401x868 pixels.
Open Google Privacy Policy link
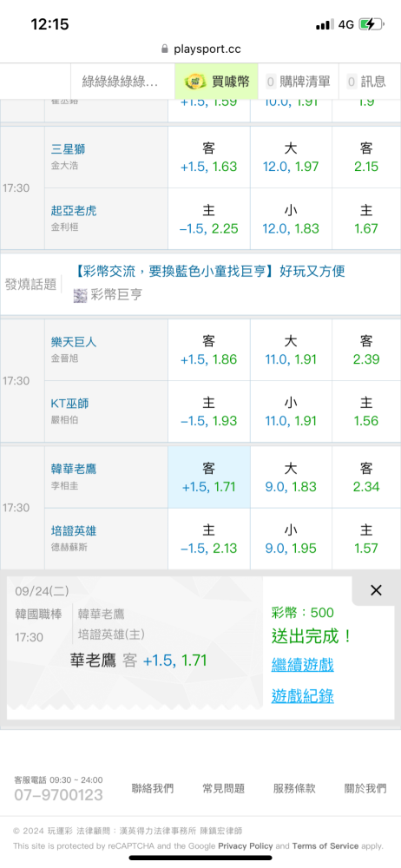[246, 845]
